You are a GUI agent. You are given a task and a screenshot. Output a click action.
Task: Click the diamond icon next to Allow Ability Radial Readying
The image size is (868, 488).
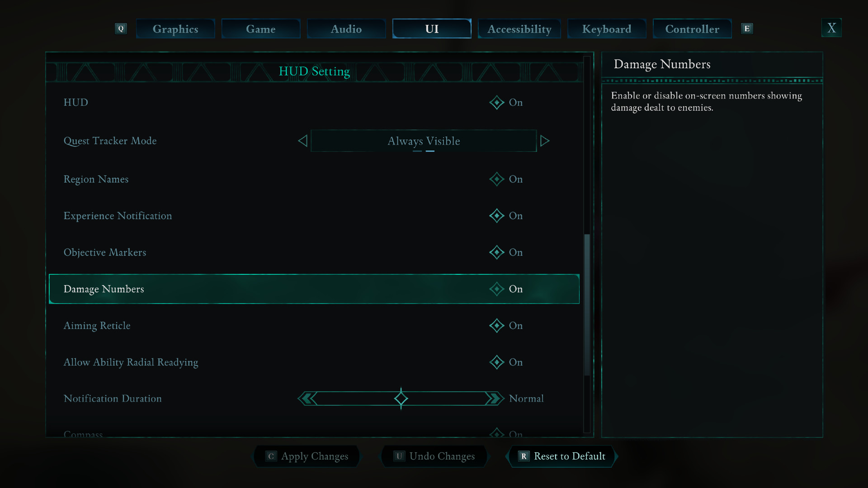495,362
